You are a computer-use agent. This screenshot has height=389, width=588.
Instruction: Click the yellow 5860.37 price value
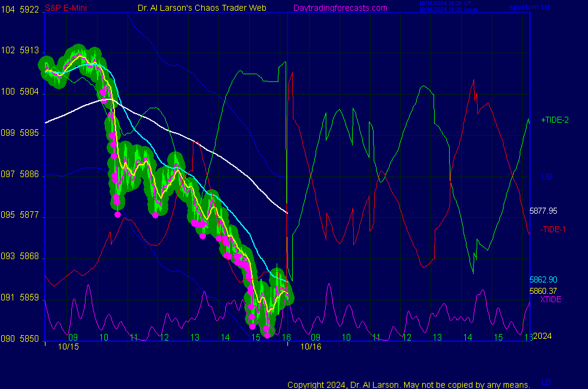[x=543, y=291]
